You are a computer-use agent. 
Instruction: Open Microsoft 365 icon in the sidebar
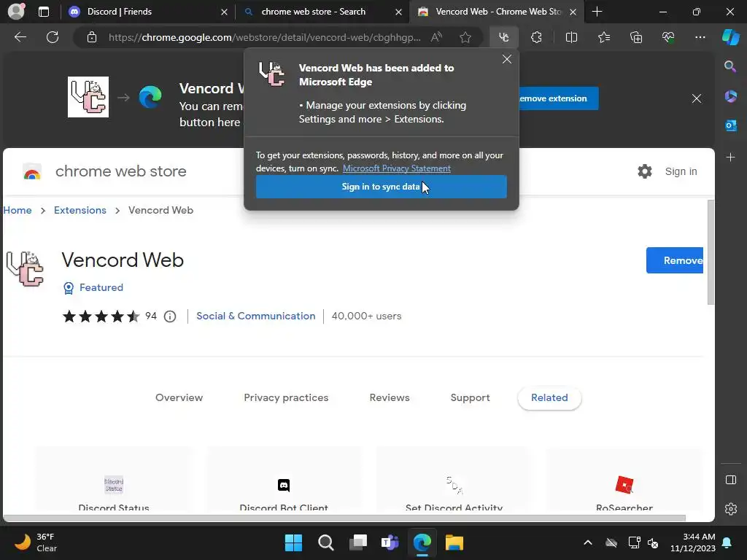[730, 96]
